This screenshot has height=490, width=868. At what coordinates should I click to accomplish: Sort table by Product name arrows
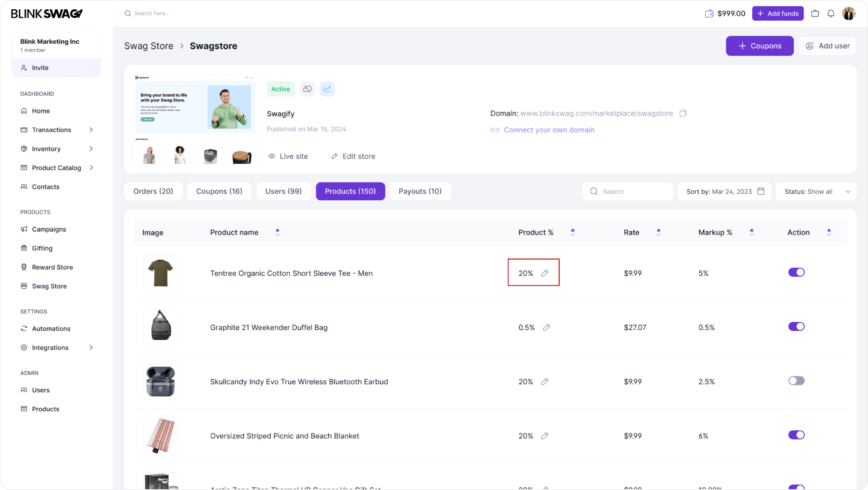(278, 232)
